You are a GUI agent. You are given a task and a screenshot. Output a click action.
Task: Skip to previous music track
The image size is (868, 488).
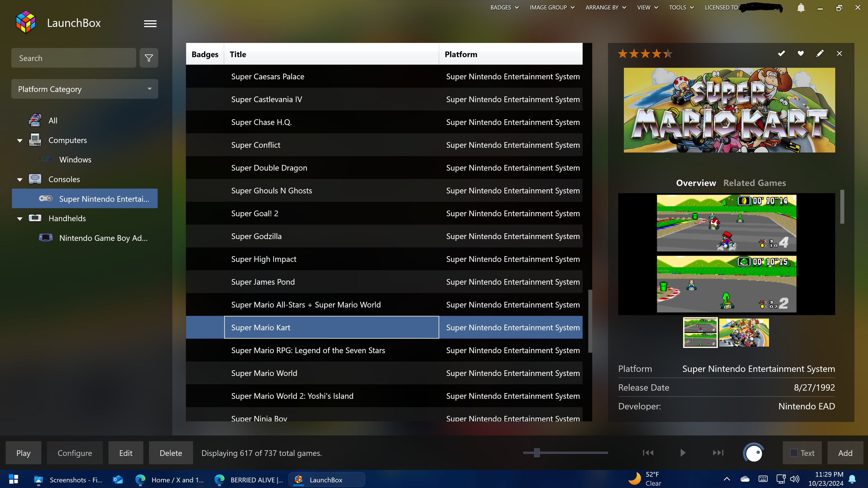pyautogui.click(x=648, y=453)
